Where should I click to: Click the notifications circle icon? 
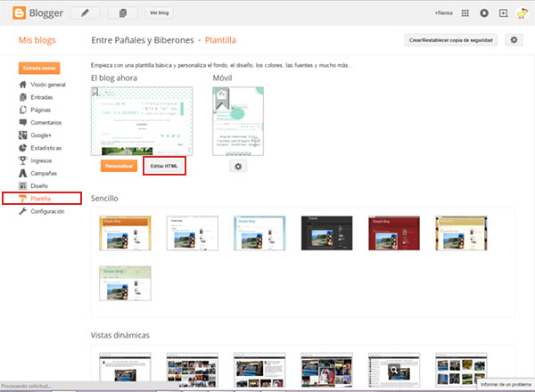pyautogui.click(x=484, y=13)
